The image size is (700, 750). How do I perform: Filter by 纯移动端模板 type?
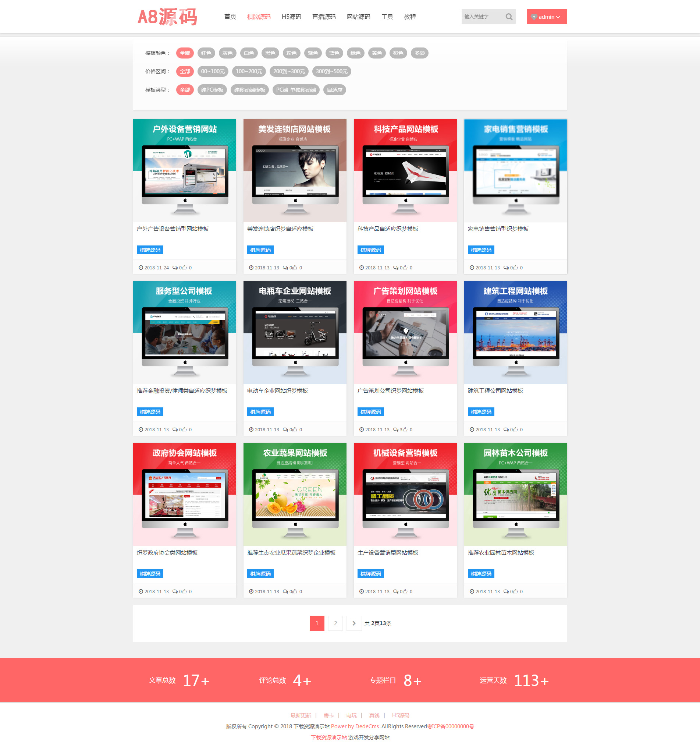(249, 90)
